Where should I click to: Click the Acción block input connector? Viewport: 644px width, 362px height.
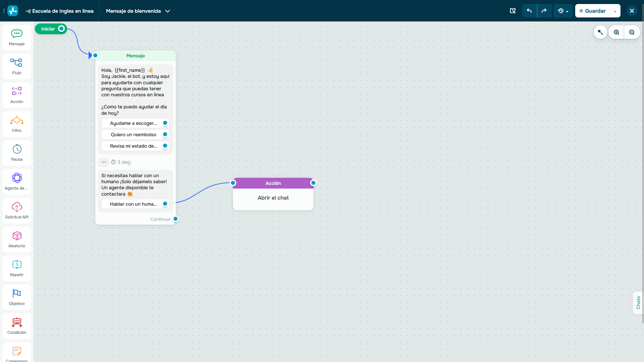coord(233,183)
